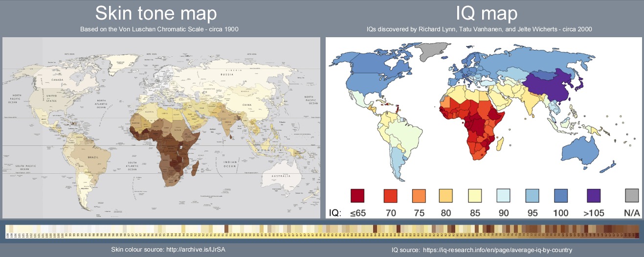
Task: Select the red 70 legend swatch
Action: (x=390, y=195)
